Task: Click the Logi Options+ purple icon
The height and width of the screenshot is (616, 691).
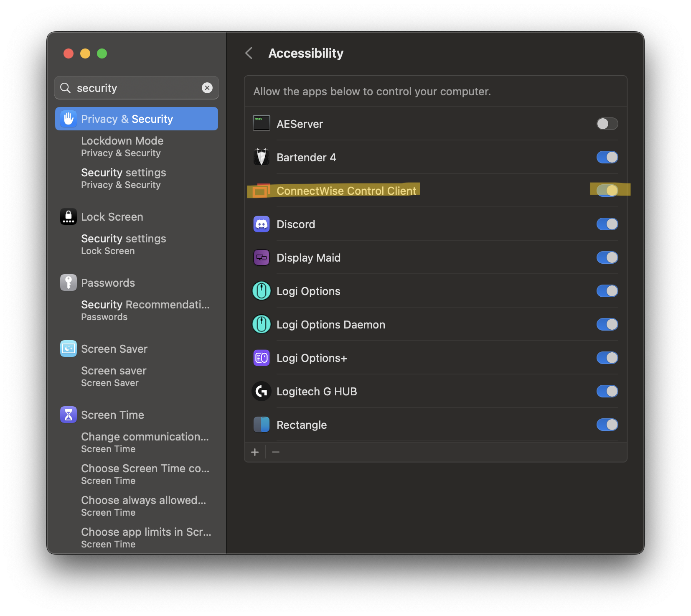Action: pos(262,358)
